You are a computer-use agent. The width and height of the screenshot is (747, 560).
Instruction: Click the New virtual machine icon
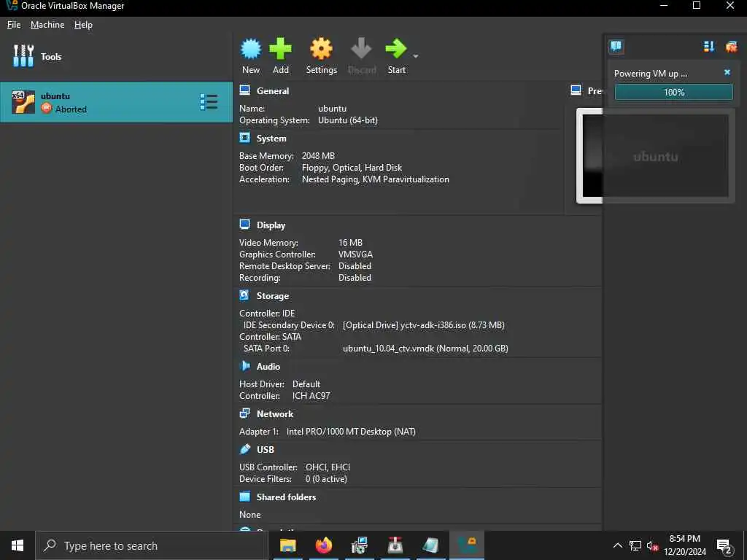coord(251,49)
